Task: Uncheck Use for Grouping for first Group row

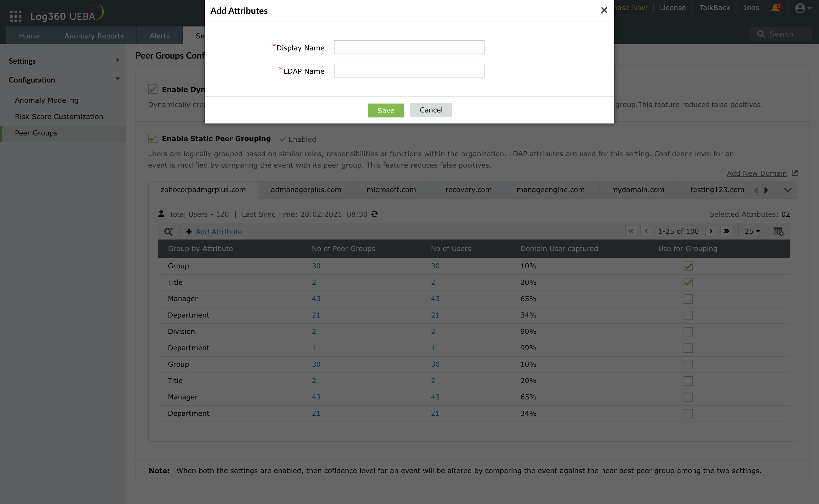Action: pos(688,266)
